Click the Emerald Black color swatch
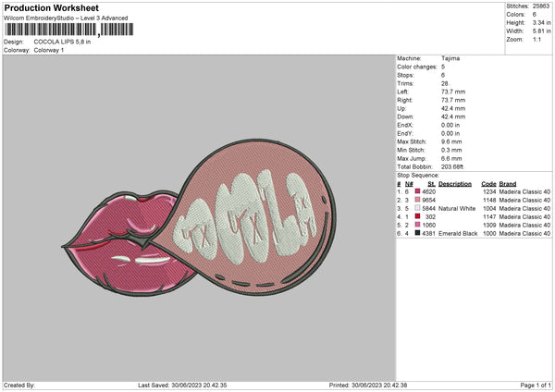 click(x=418, y=233)
